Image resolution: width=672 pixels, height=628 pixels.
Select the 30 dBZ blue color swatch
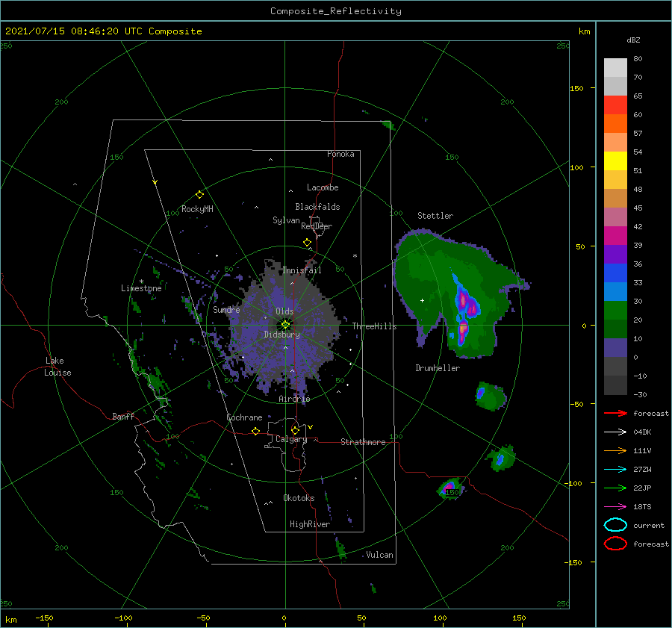tap(615, 291)
